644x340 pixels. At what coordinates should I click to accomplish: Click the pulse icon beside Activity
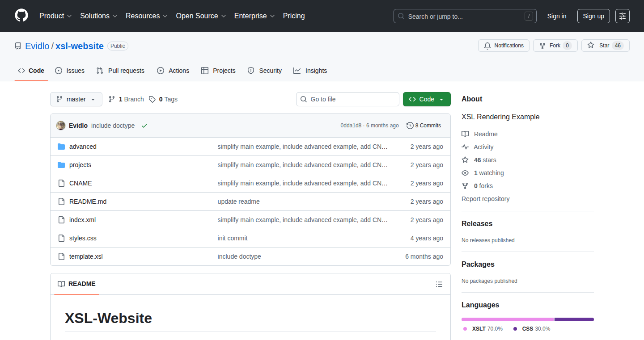(x=465, y=147)
